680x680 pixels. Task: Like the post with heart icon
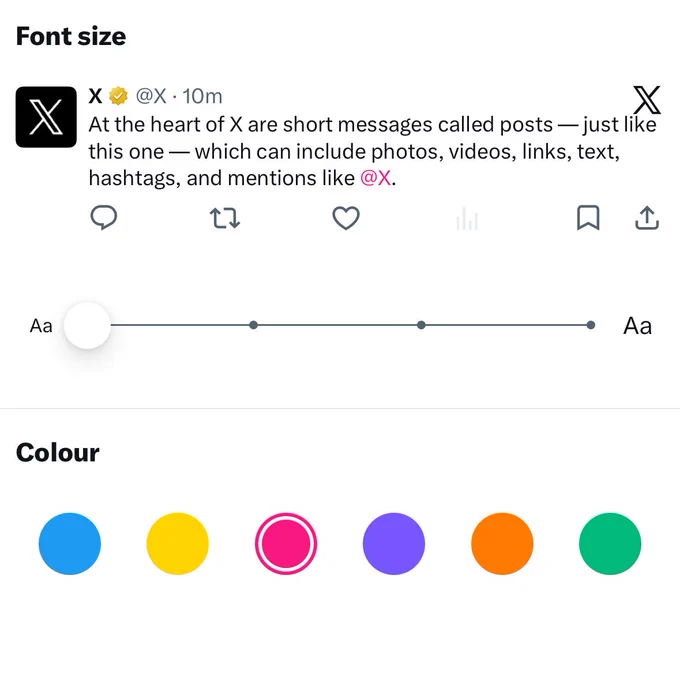click(x=346, y=218)
